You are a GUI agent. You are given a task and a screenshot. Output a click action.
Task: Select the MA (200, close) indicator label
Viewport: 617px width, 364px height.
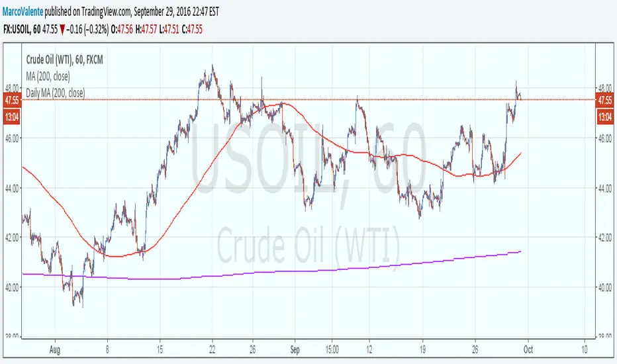[x=48, y=76]
